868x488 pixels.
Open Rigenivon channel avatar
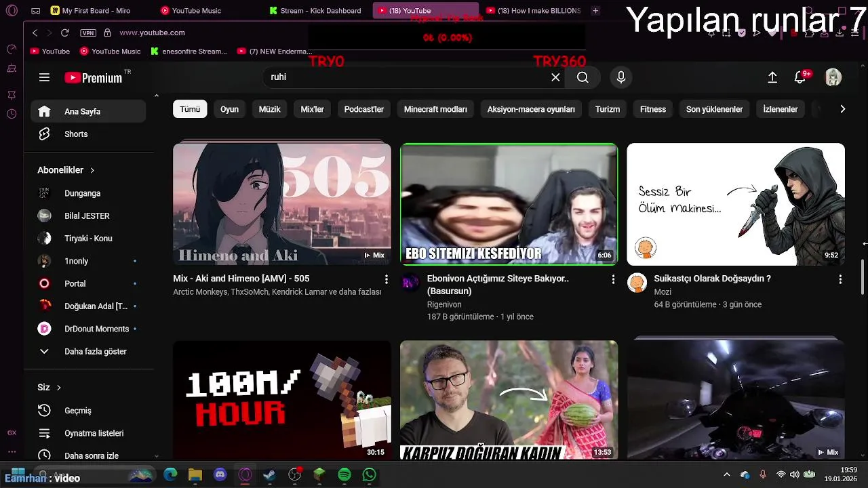pyautogui.click(x=410, y=283)
